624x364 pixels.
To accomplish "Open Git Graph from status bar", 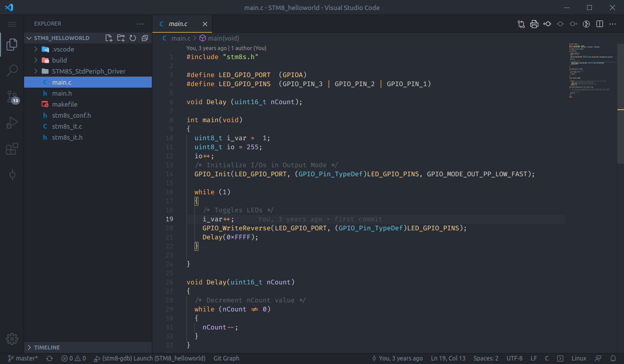I will pyautogui.click(x=227, y=358).
